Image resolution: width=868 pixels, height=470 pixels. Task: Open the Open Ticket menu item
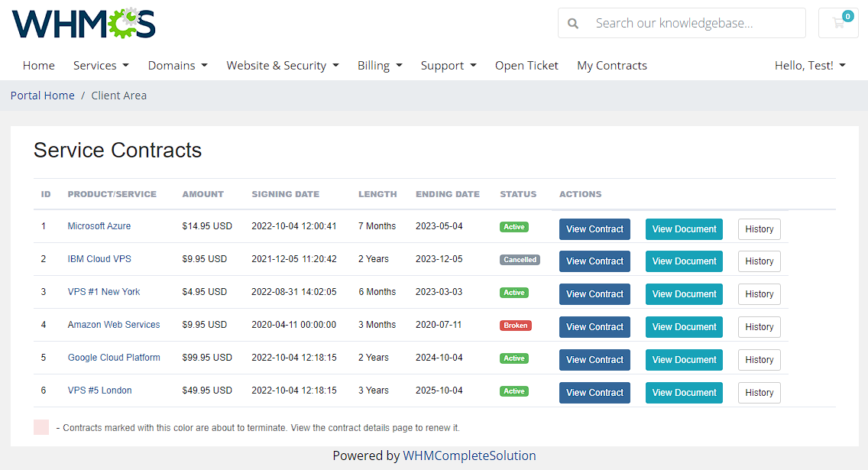tap(526, 65)
